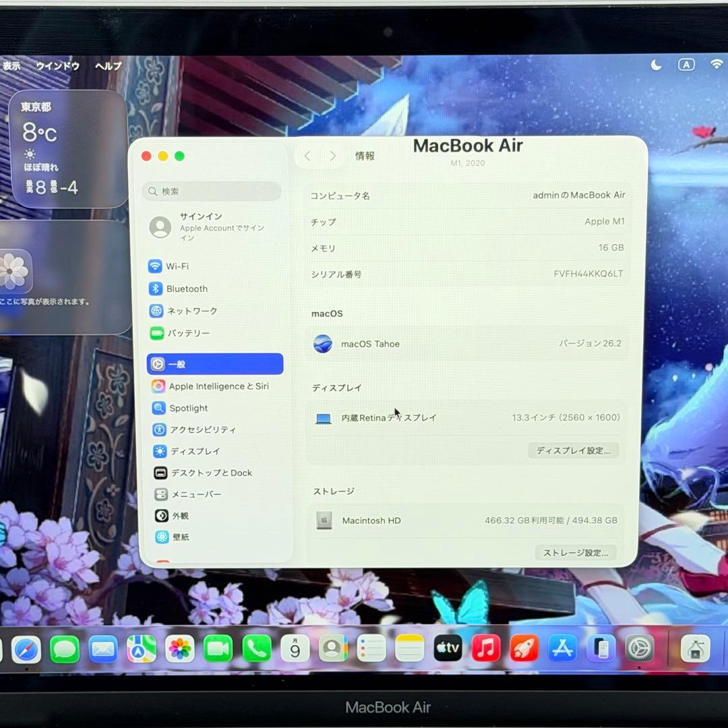Launch Music from the Dock
The height and width of the screenshot is (728, 728).
[x=485, y=648]
